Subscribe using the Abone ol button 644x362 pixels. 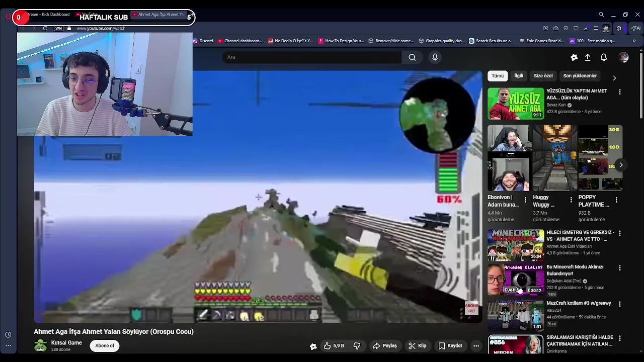[105, 346]
